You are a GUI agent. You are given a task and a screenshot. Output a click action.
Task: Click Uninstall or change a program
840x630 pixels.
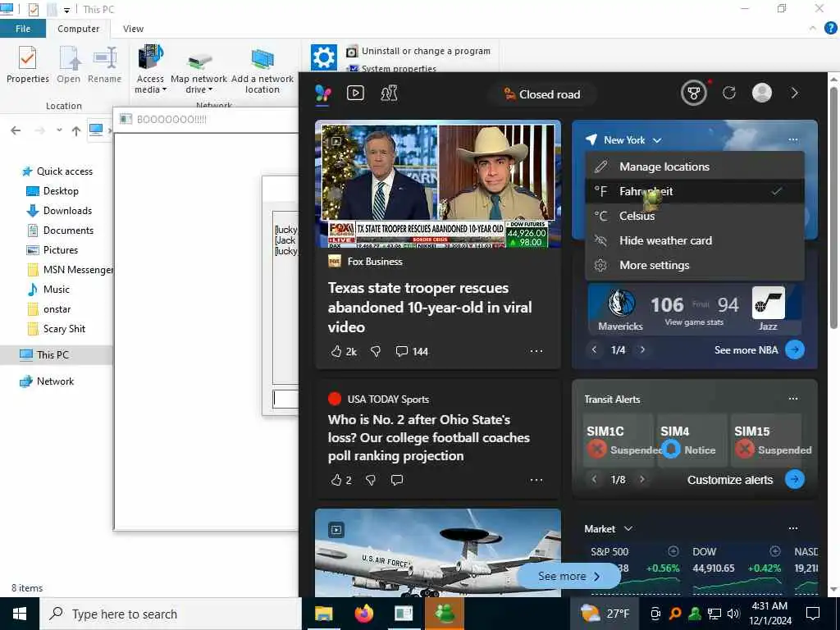coord(418,52)
